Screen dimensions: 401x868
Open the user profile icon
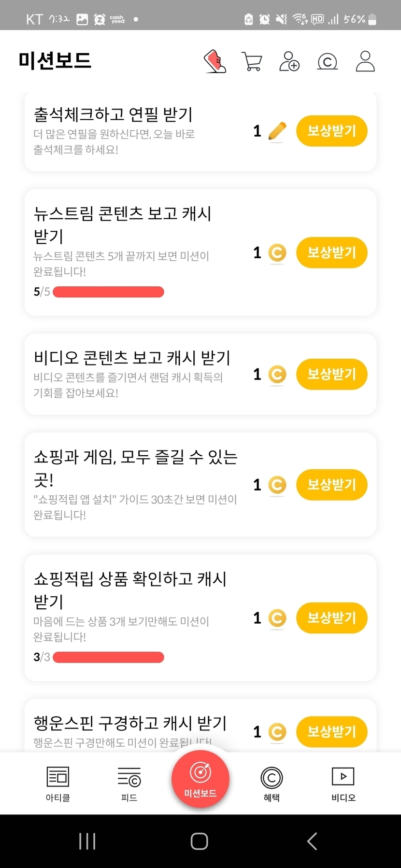pos(365,61)
